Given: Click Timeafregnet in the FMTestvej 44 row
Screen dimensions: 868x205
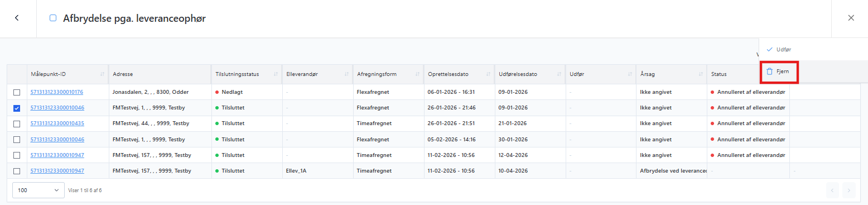Looking at the screenshot, I should click(374, 123).
